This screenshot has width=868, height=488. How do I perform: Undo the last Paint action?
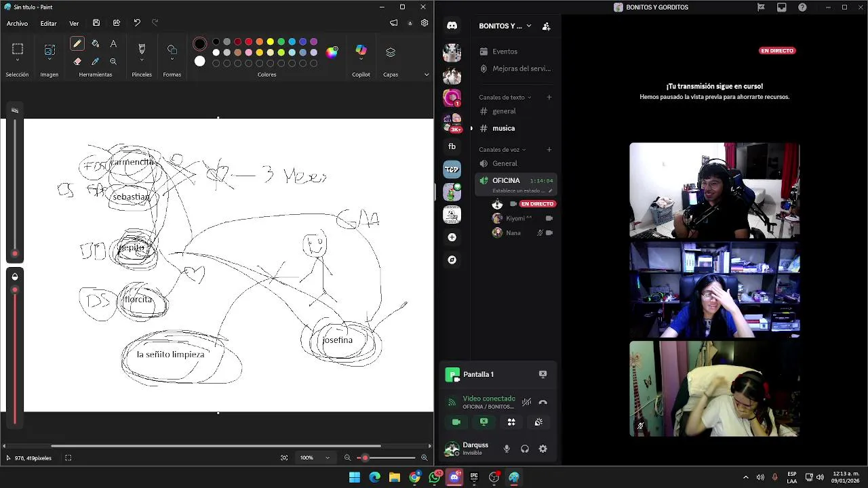[x=137, y=23]
